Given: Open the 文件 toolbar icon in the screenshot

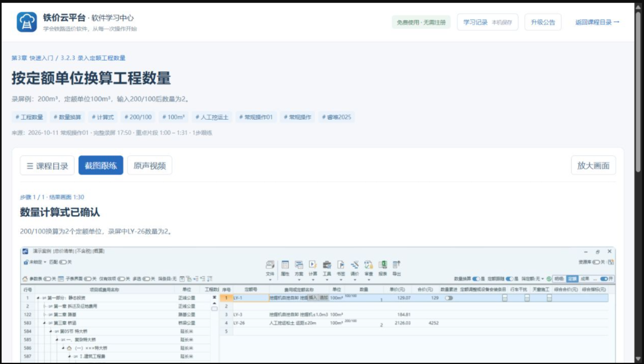Looking at the screenshot, I should [x=270, y=265].
